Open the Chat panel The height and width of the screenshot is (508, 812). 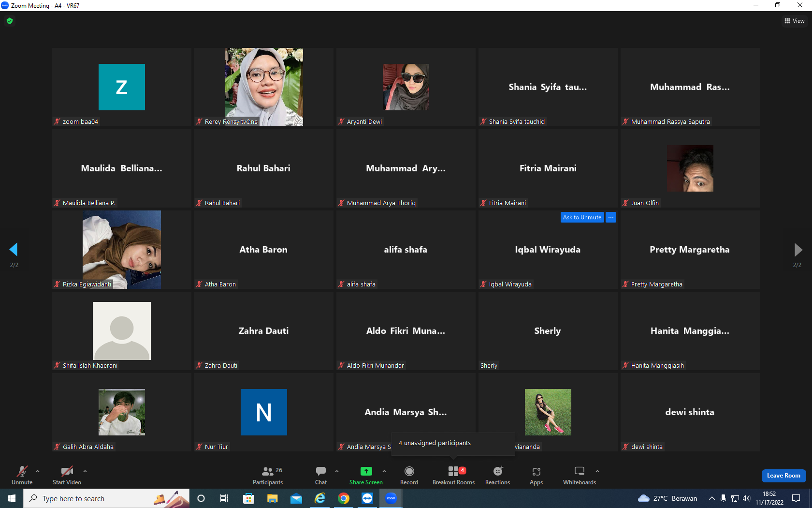[x=321, y=475]
